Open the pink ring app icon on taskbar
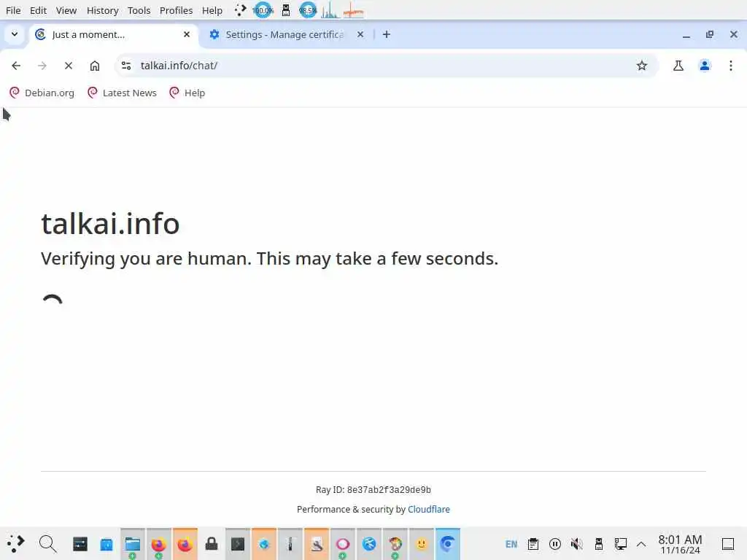Image resolution: width=747 pixels, height=560 pixels. [x=343, y=543]
